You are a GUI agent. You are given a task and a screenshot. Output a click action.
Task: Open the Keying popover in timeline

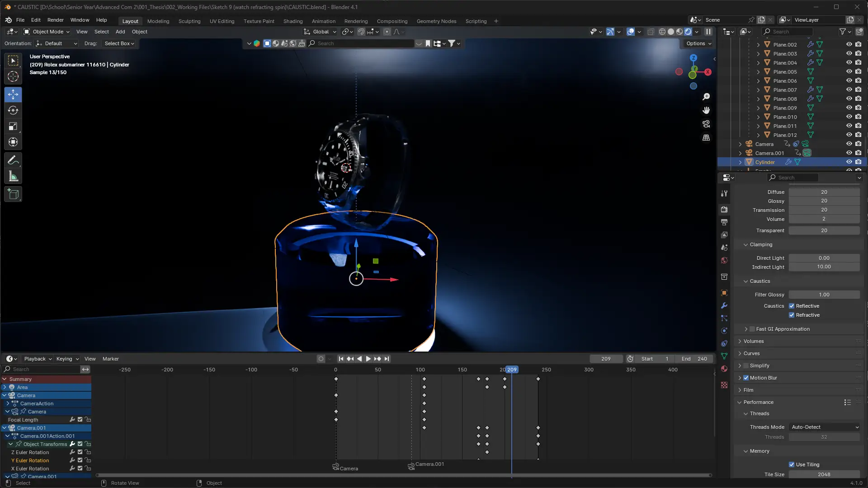click(x=67, y=359)
